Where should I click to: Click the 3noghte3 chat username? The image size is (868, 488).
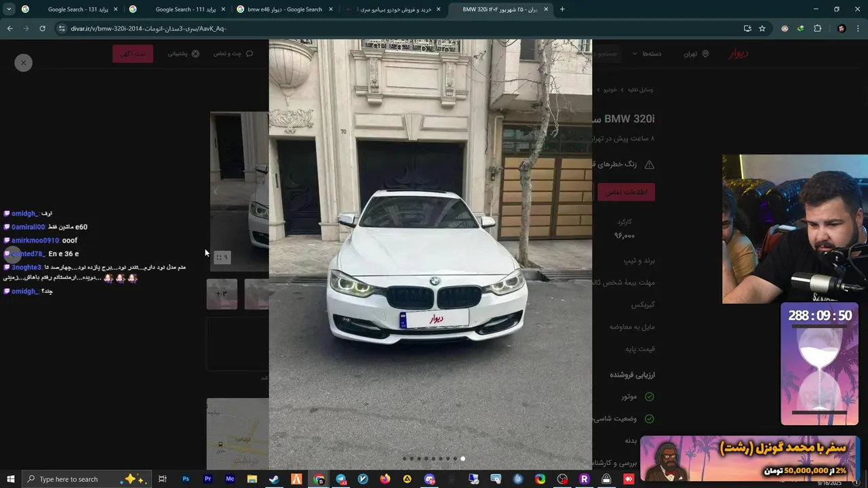[x=26, y=268]
